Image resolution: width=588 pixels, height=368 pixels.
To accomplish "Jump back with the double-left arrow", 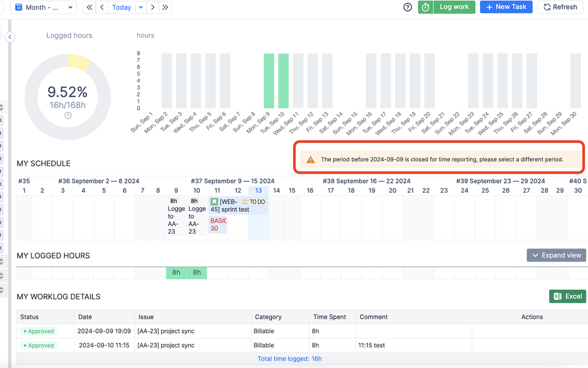I will pos(89,7).
